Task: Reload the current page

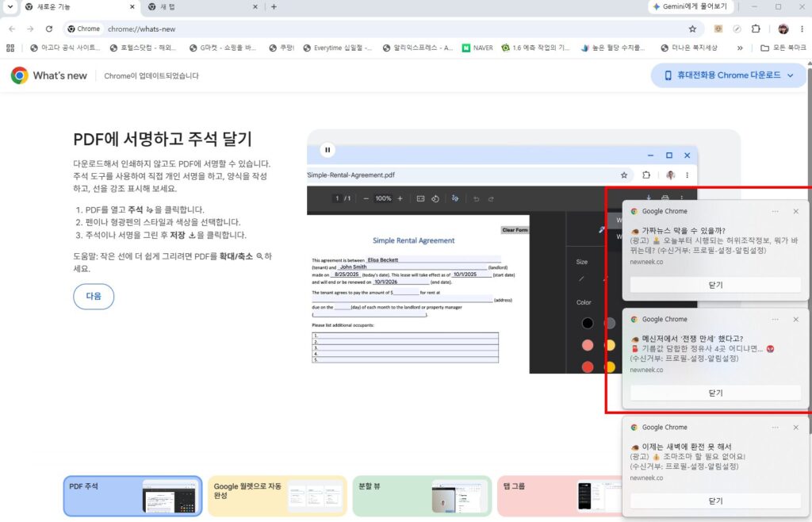Action: (48, 29)
